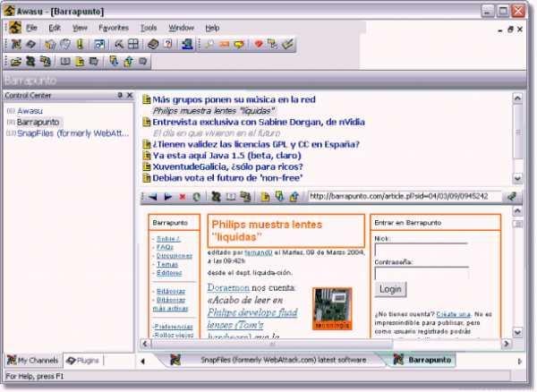Click the Nick input field
The image size is (537, 392).
422,249
